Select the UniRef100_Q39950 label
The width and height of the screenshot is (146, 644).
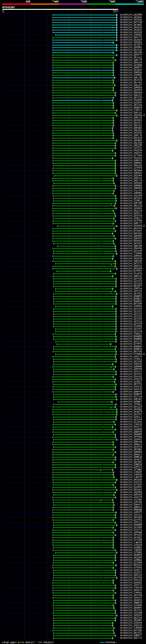click(131, 75)
